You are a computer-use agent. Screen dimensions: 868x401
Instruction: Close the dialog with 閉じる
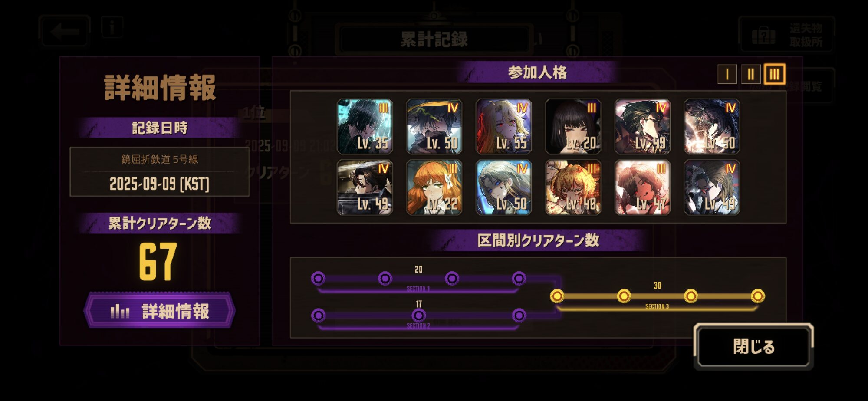tap(753, 347)
